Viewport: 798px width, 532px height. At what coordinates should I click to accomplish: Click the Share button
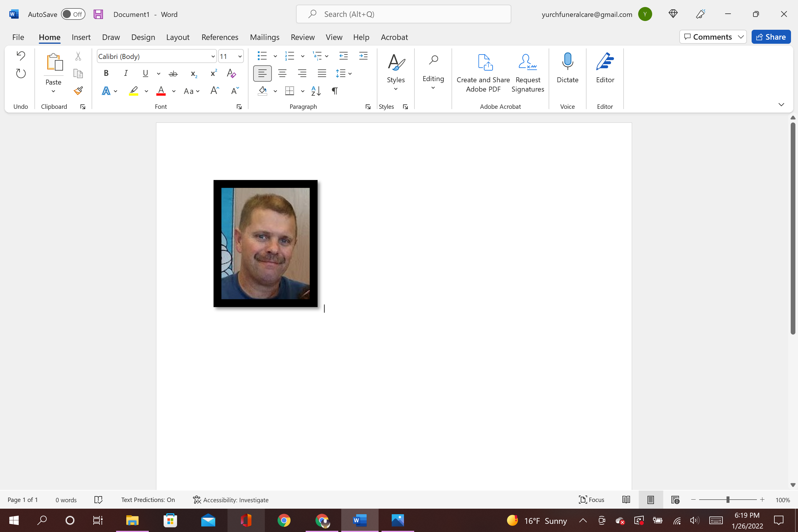point(771,37)
